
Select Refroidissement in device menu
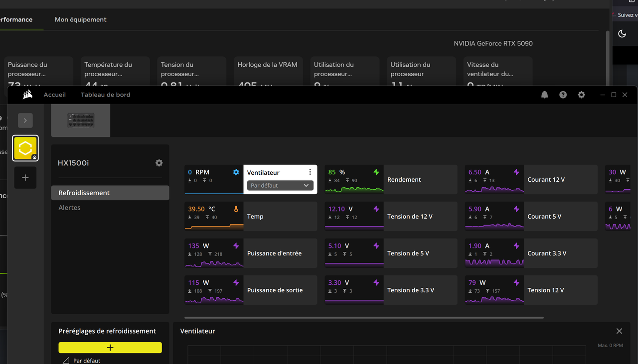(x=110, y=193)
